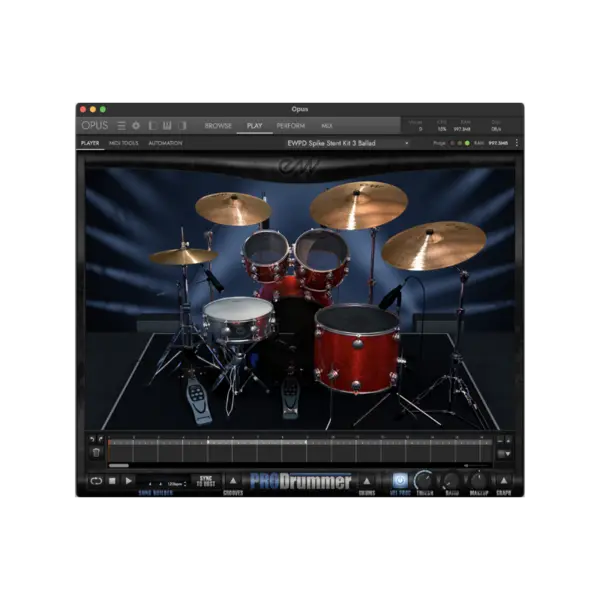Toggle the Vel Proc power button
This screenshot has height=600, width=600.
point(400,479)
